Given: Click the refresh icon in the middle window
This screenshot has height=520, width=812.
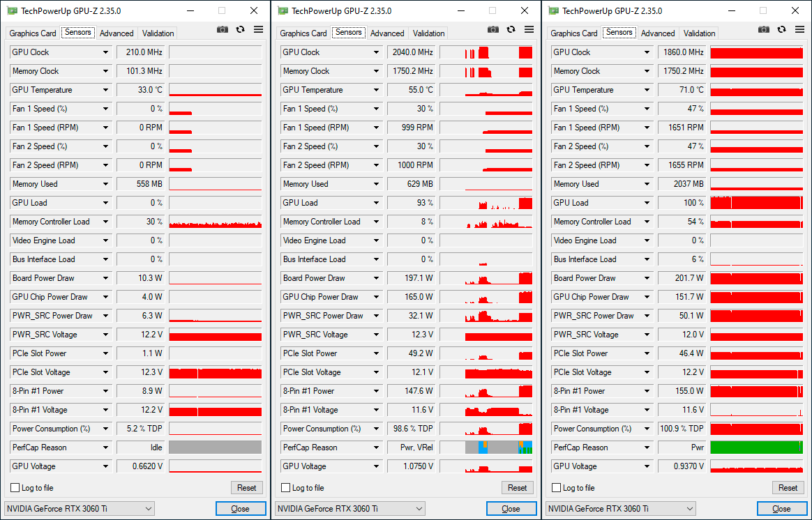Looking at the screenshot, I should click(511, 29).
